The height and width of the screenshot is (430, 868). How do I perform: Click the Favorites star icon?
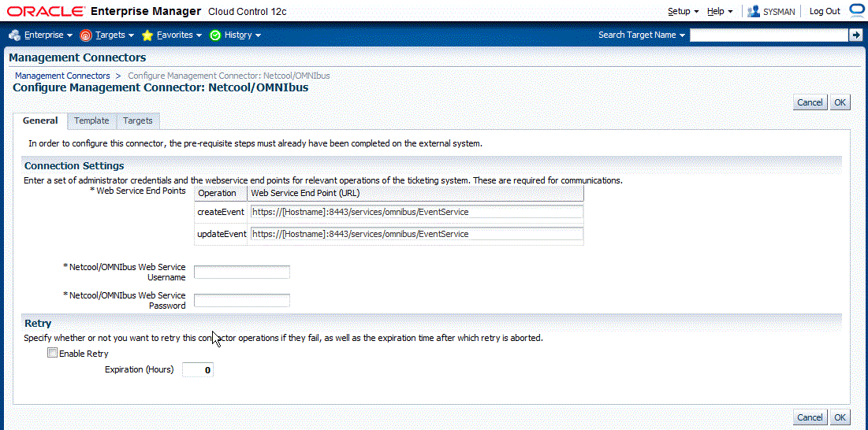(x=147, y=35)
